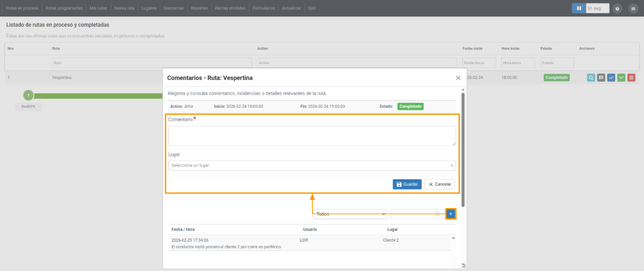The height and width of the screenshot is (271, 644).
Task: Click the dialog's vertical scrollbar
Action: point(463,149)
